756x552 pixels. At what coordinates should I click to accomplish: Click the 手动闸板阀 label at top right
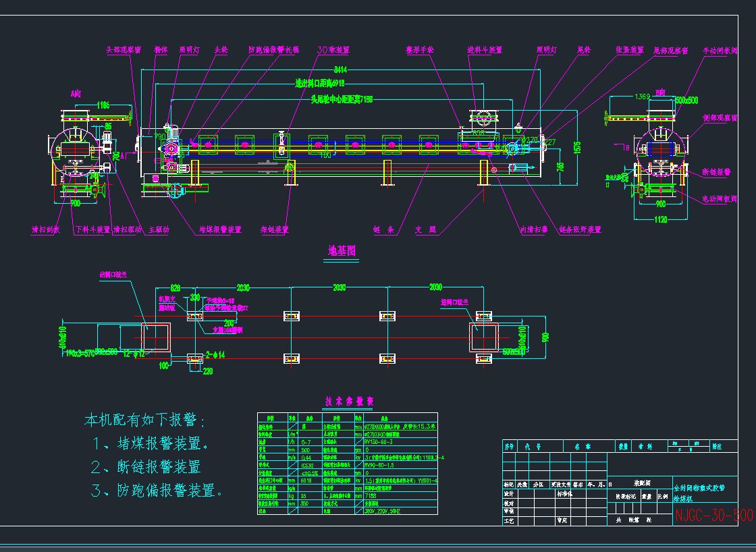tap(720, 50)
